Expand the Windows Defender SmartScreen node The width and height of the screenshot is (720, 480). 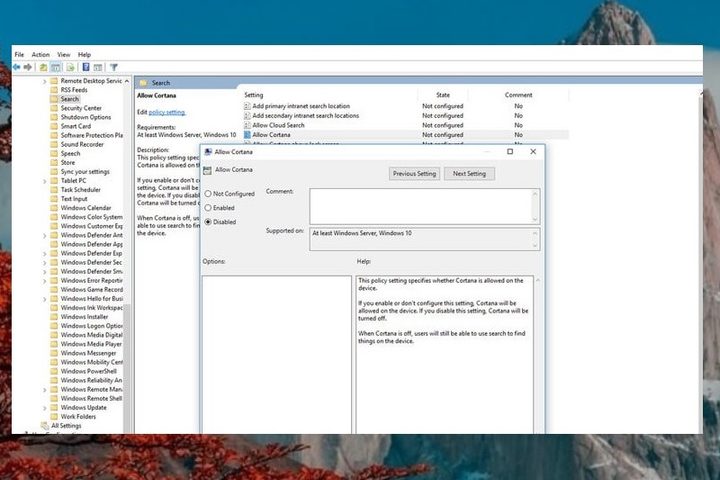point(45,271)
